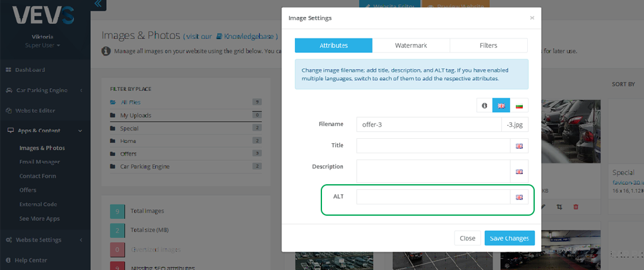
Task: Click All Files open folder icon
Action: coord(113,102)
